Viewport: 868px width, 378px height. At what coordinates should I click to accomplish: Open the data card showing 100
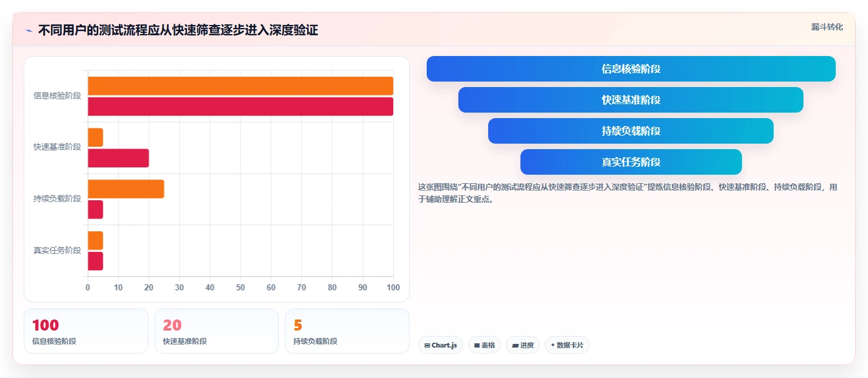(86, 331)
